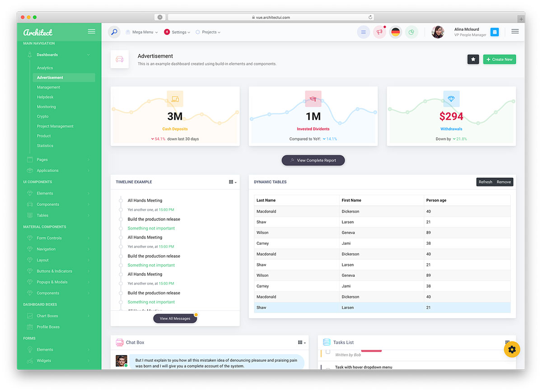Screen dimensions: 542x392
Task: Open the right-side drawer hamburger menu
Action: (x=515, y=32)
